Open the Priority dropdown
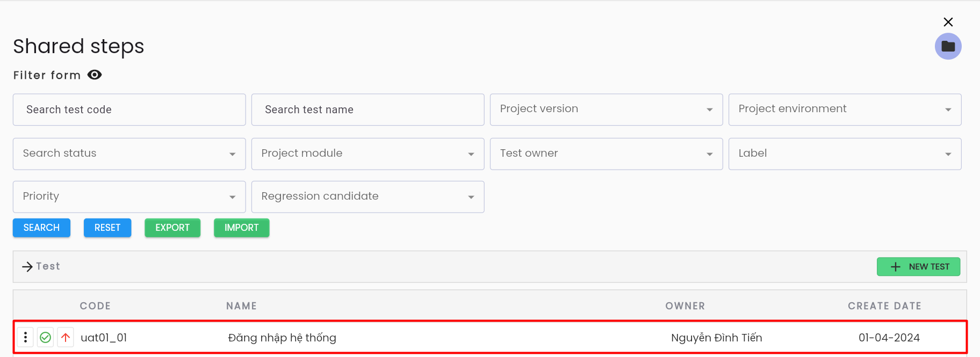This screenshot has height=357, width=980. click(129, 196)
